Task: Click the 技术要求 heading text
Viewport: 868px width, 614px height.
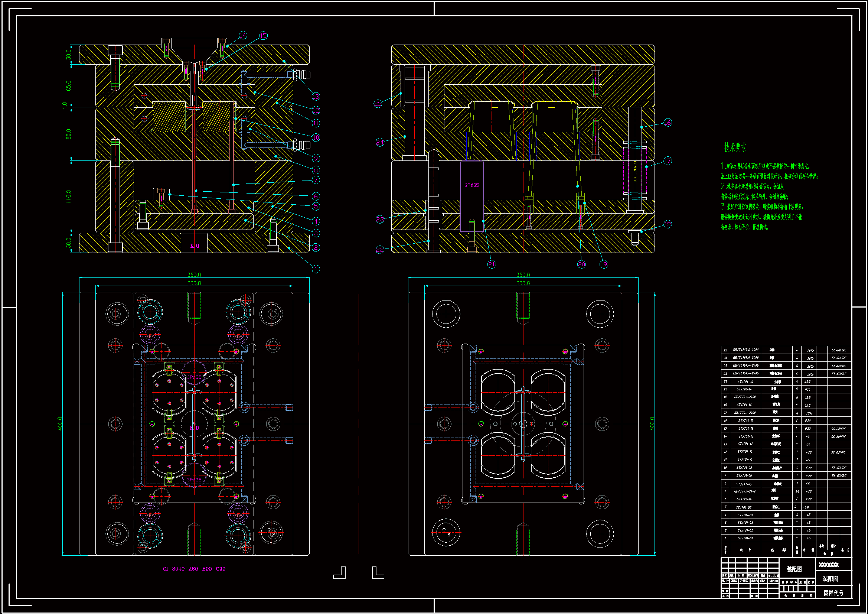Action: tap(735, 147)
